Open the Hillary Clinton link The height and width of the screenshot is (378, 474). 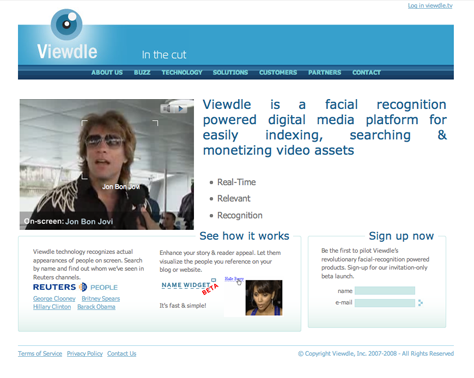(x=52, y=307)
